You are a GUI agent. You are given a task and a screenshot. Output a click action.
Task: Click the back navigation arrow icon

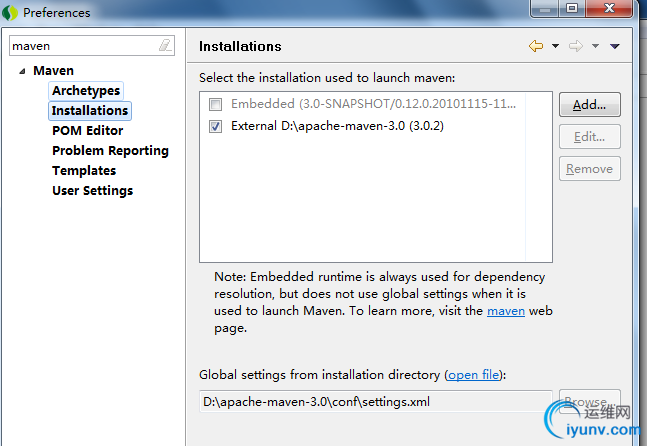click(x=536, y=46)
